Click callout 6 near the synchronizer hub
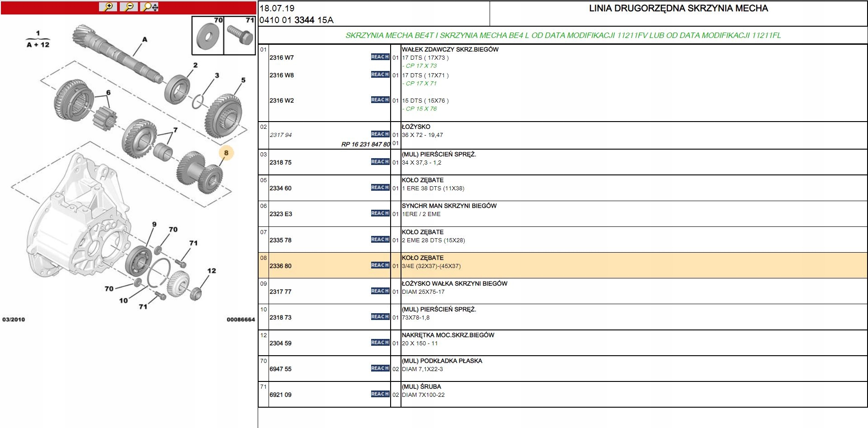The image size is (868, 428). 108,93
